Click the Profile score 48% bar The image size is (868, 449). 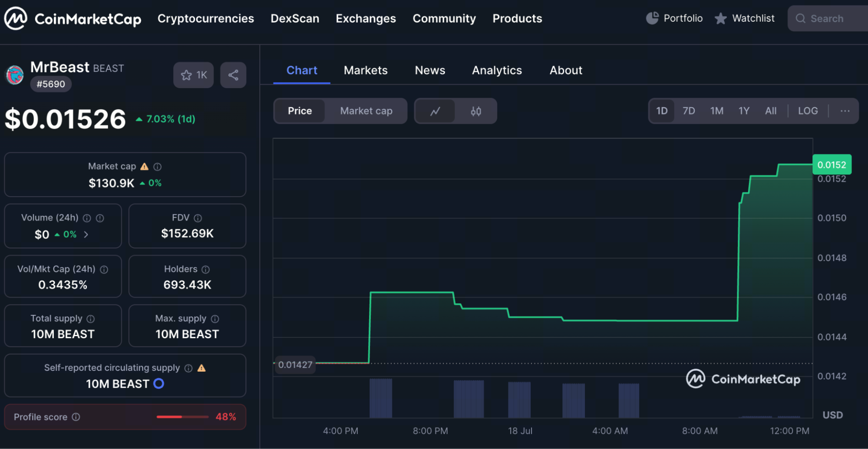182,417
